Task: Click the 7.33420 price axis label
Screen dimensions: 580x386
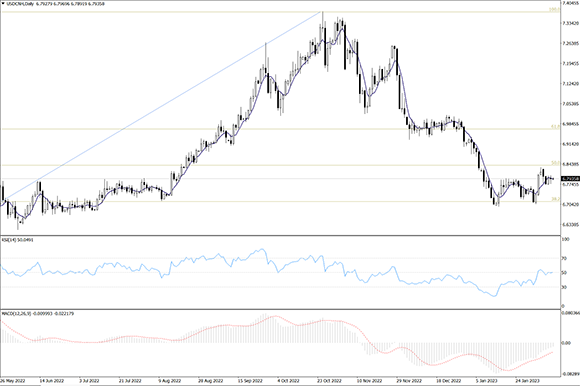Action: pos(570,23)
